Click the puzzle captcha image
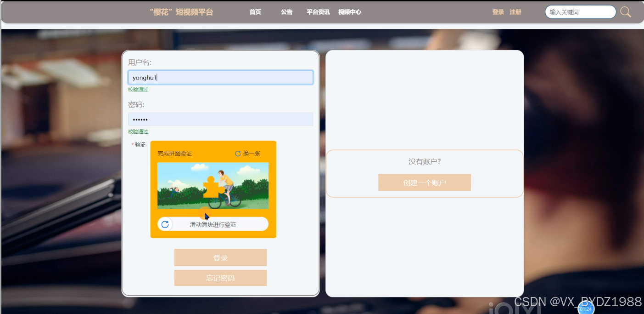This screenshot has height=314, width=644. pos(213,186)
